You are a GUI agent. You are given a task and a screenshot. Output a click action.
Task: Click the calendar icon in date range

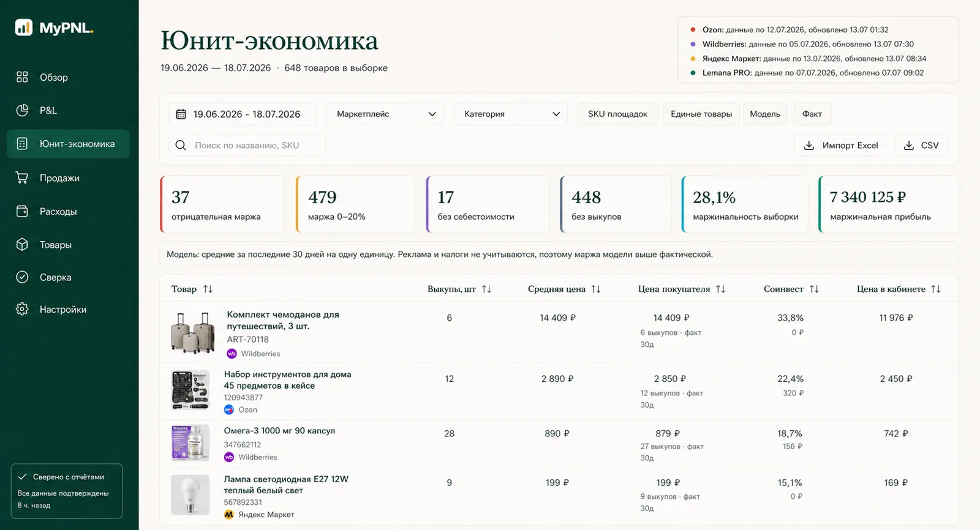coord(181,114)
